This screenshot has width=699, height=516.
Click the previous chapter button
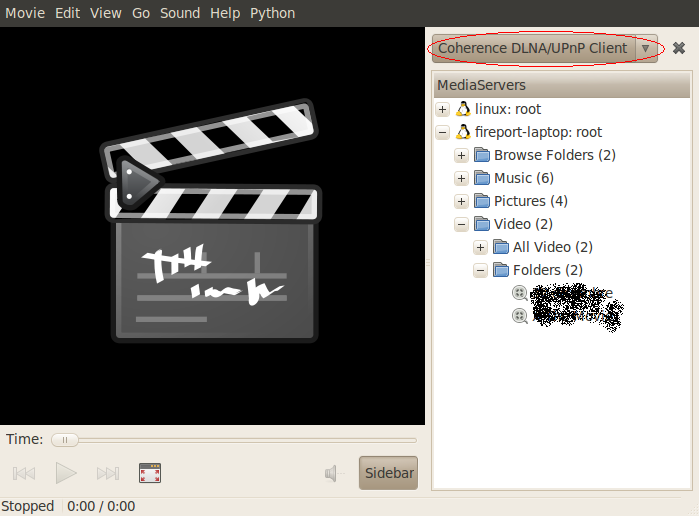(25, 473)
